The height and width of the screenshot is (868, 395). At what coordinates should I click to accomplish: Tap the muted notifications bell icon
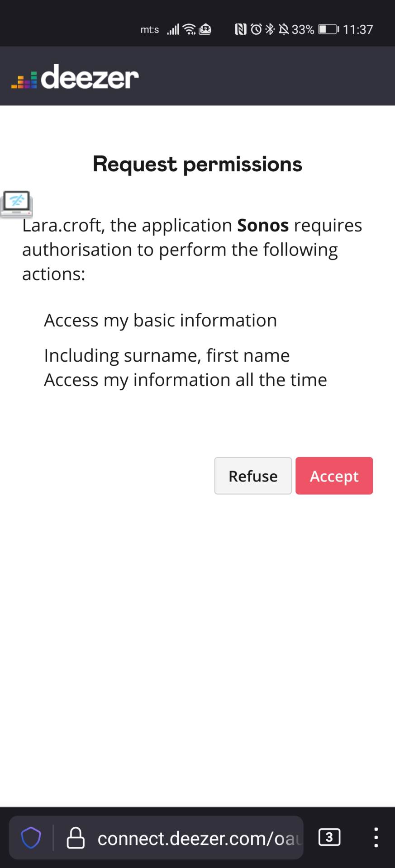[284, 29]
